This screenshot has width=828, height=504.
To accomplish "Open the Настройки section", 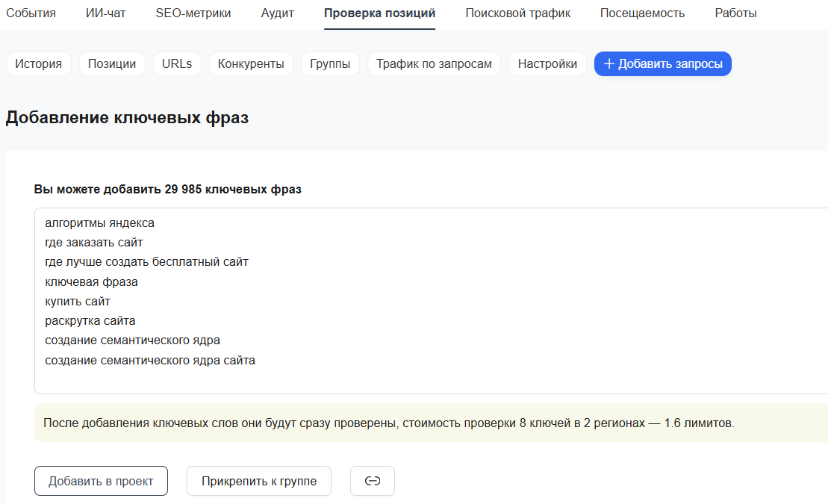I will pyautogui.click(x=547, y=64).
